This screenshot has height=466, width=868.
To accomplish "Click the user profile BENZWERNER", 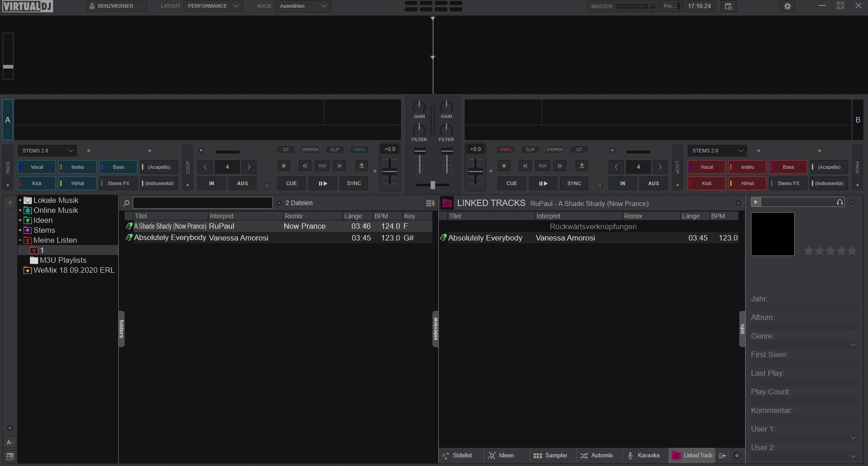I will coord(116,6).
